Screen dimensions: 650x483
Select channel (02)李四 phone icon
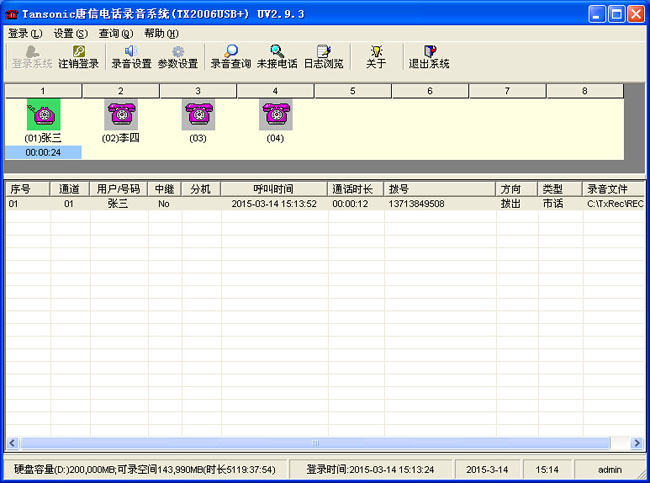(120, 115)
